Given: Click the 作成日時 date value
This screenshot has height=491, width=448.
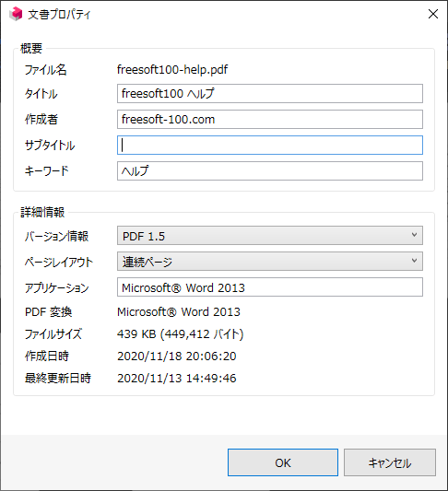Looking at the screenshot, I should (177, 356).
